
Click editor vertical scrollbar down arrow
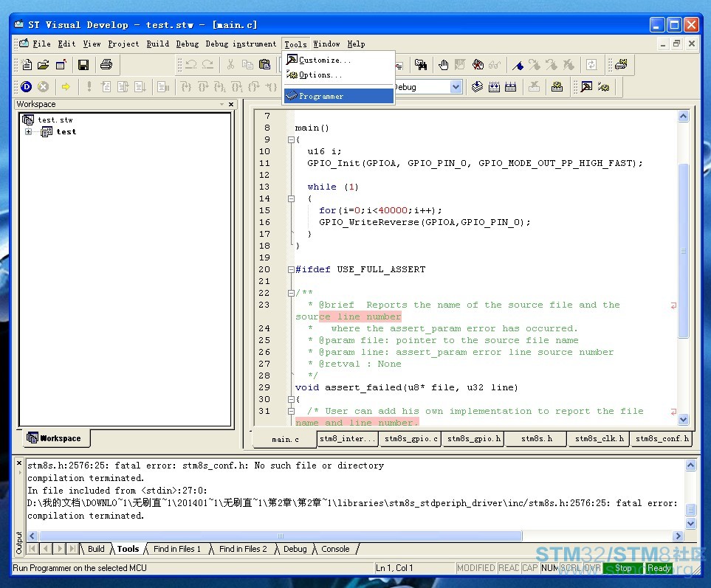(x=684, y=420)
